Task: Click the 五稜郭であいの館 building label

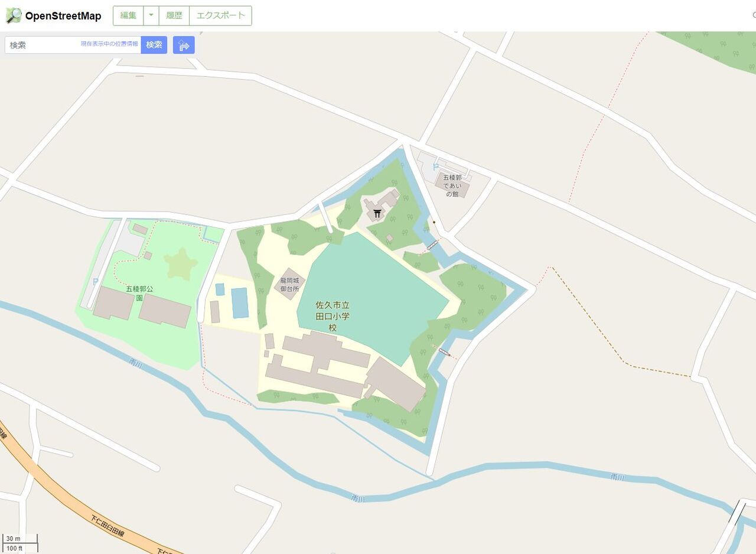Action: tap(452, 185)
